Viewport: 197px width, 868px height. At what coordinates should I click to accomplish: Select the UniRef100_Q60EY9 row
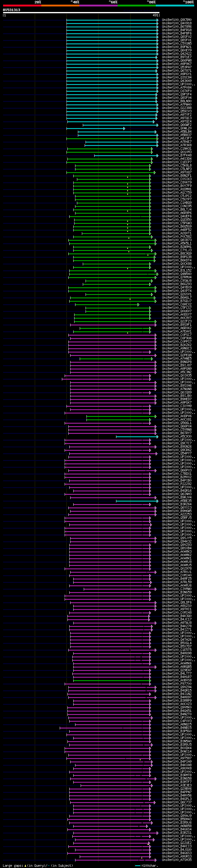click(176, 50)
